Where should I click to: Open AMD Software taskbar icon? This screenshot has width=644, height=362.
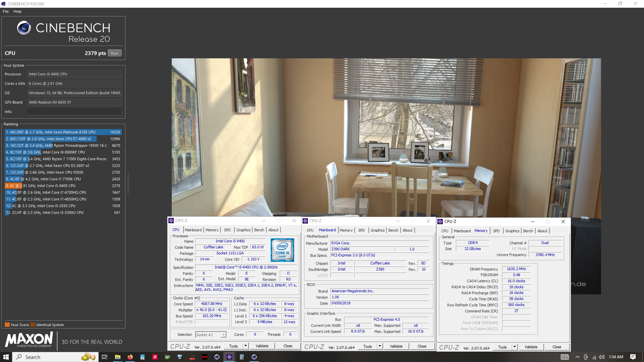[155, 357]
